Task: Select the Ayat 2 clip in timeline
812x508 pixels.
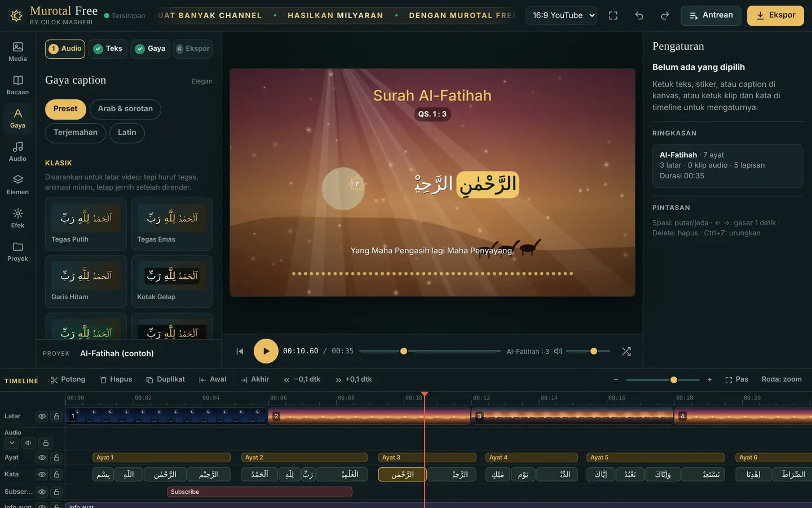Action: (304, 458)
